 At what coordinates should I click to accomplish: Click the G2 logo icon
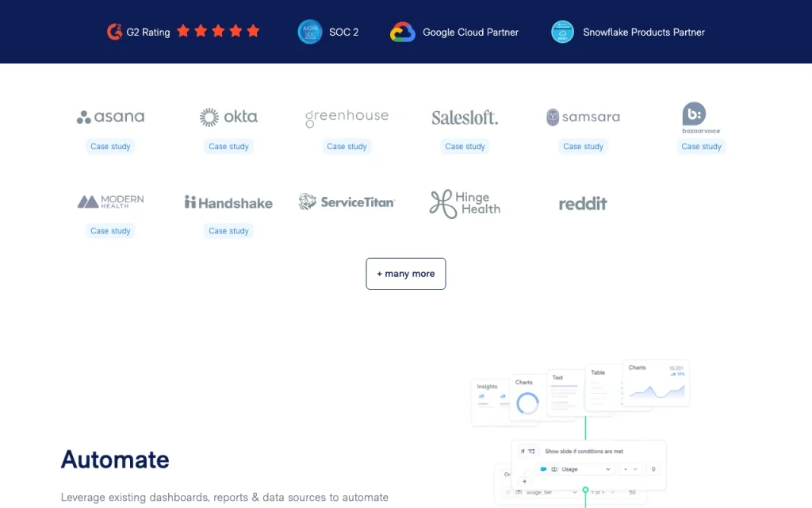pyautogui.click(x=114, y=32)
